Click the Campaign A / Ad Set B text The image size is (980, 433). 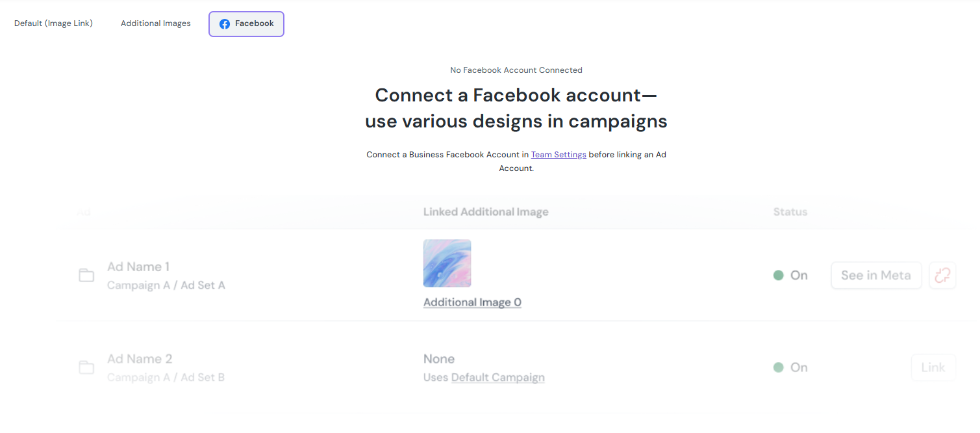166,378
